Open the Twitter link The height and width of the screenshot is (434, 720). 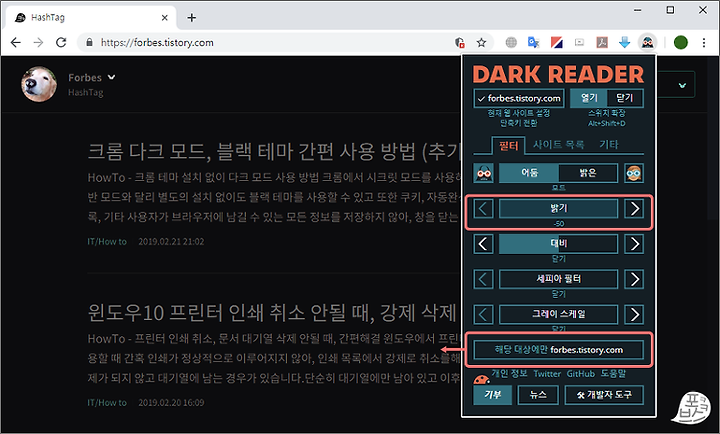(547, 374)
